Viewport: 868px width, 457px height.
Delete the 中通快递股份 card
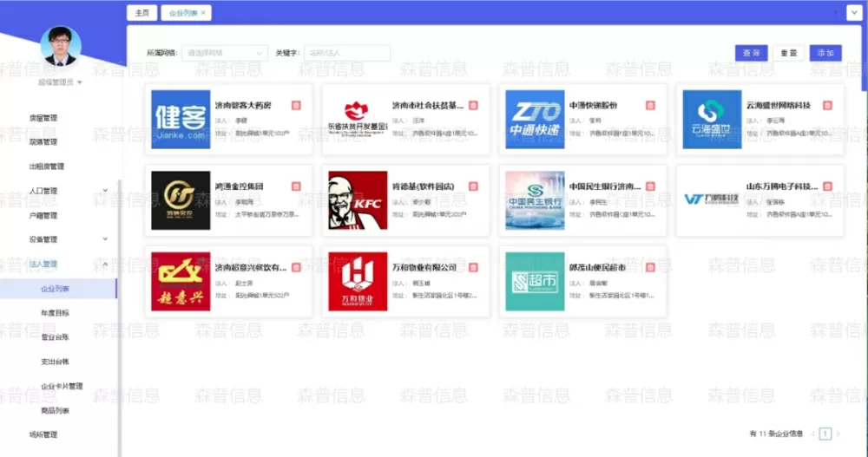click(650, 105)
